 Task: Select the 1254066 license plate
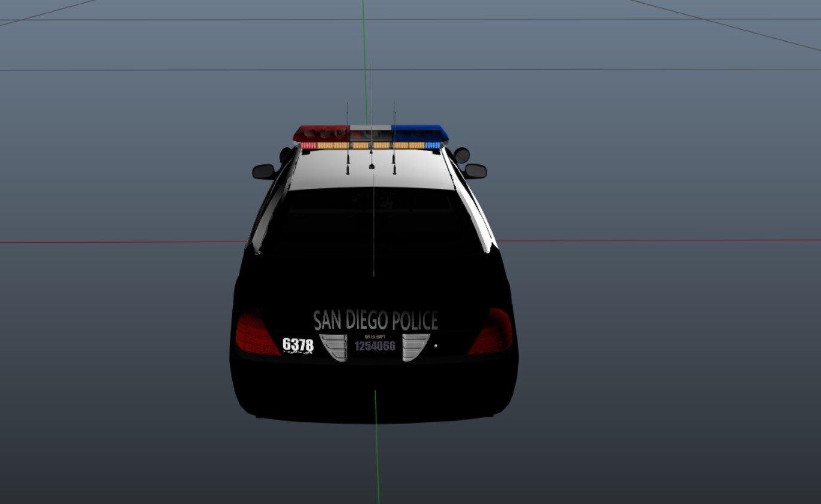point(375,346)
